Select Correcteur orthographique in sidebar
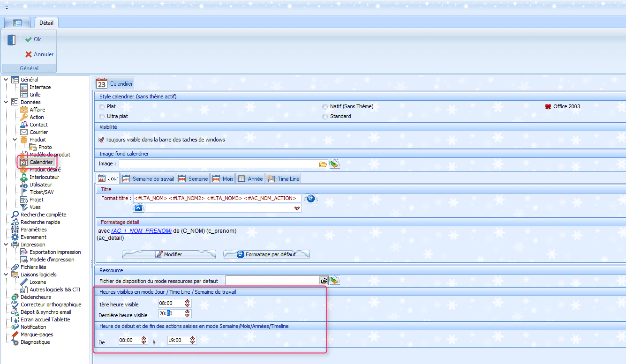 pyautogui.click(x=51, y=305)
